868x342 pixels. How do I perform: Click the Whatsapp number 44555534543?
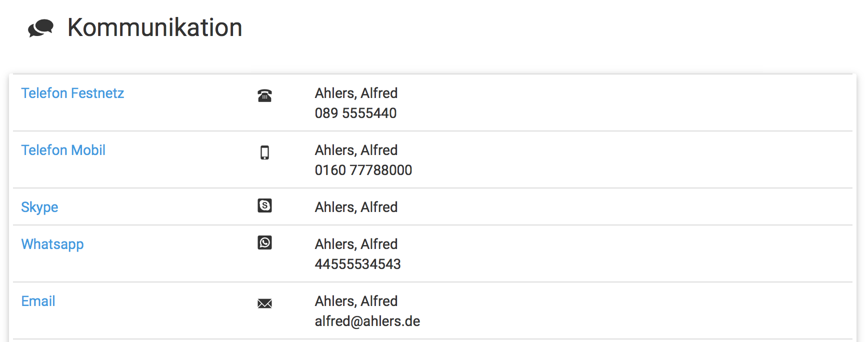coord(357,264)
